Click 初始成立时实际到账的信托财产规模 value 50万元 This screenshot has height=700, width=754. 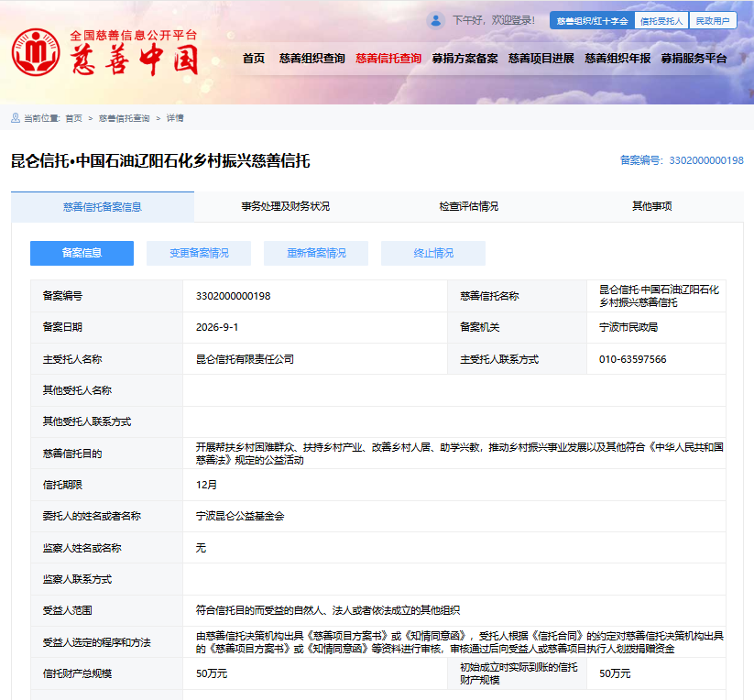pyautogui.click(x=615, y=673)
